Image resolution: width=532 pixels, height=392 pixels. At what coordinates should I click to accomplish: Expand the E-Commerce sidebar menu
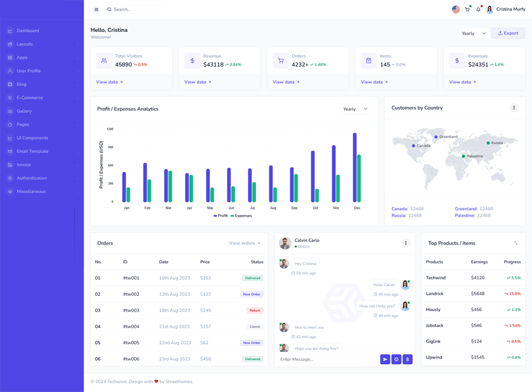(x=30, y=98)
